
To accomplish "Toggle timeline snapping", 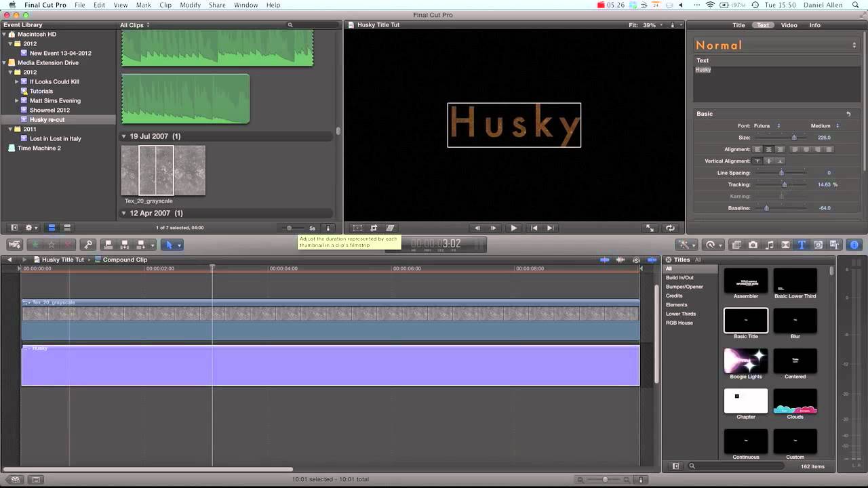I will pos(652,260).
